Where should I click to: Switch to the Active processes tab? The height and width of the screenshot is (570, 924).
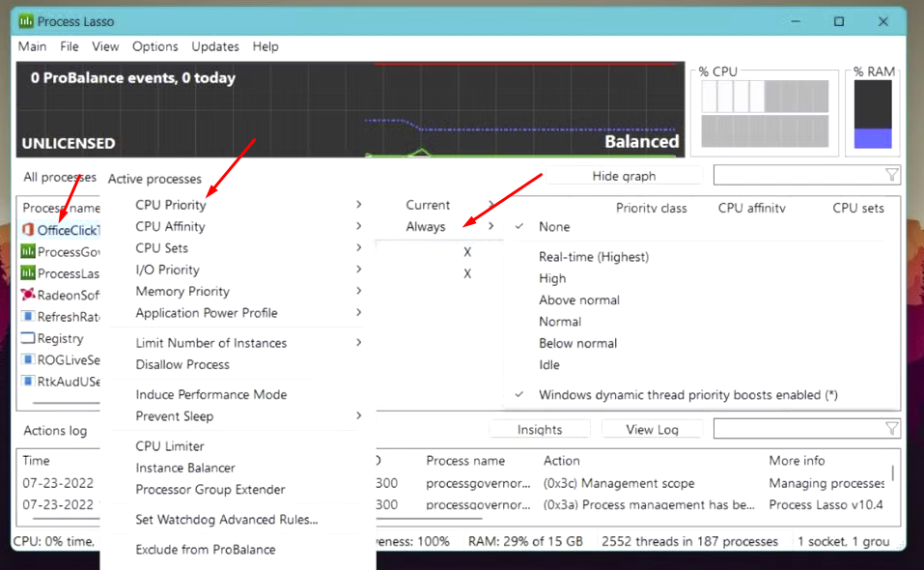154,179
